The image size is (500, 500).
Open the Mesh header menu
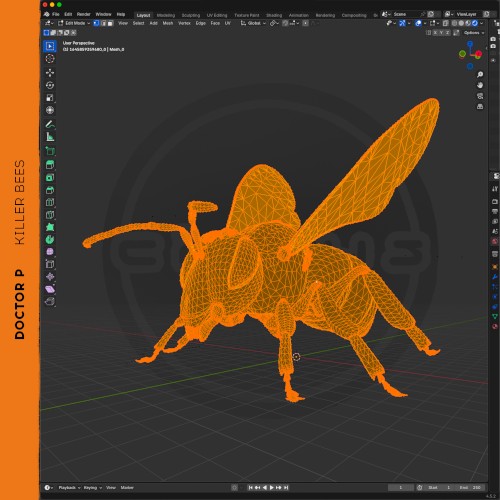tap(168, 23)
